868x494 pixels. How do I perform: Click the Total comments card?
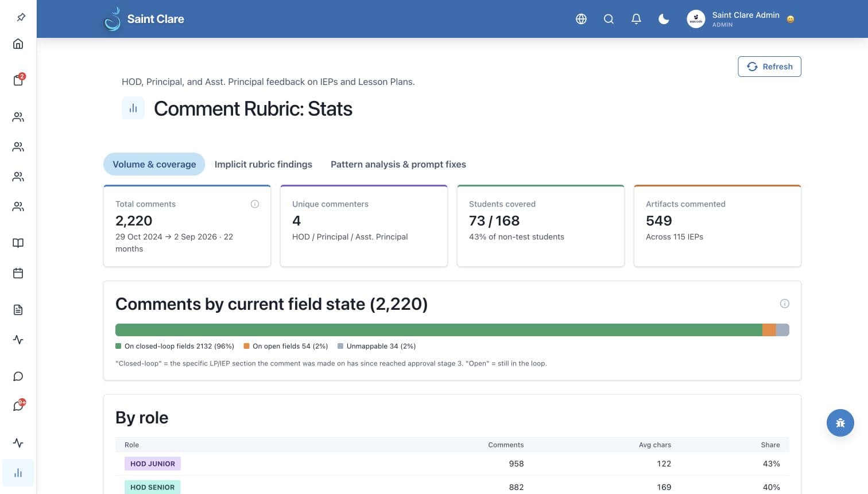pyautogui.click(x=187, y=225)
